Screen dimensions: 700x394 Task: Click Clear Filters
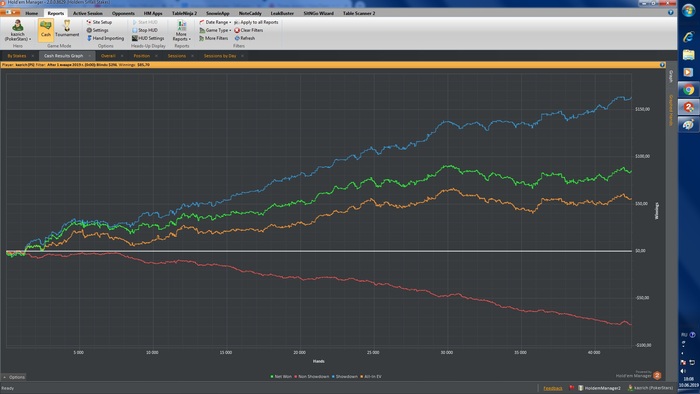click(x=249, y=30)
